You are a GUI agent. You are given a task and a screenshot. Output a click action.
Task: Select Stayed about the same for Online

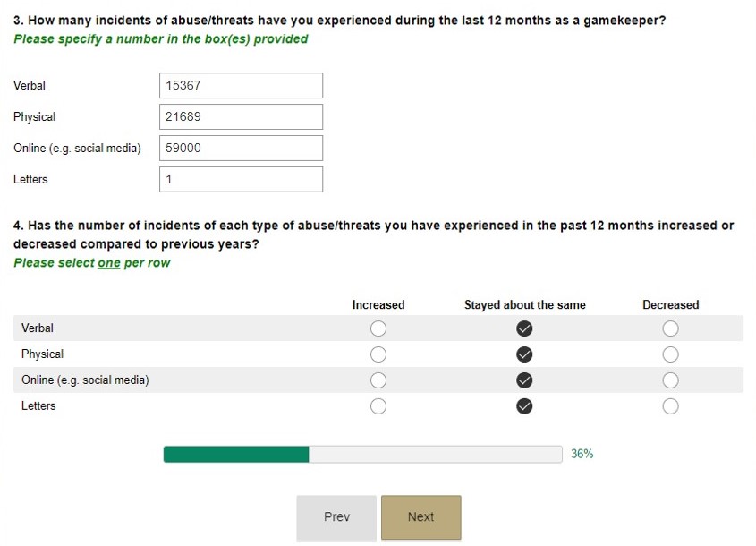click(525, 380)
